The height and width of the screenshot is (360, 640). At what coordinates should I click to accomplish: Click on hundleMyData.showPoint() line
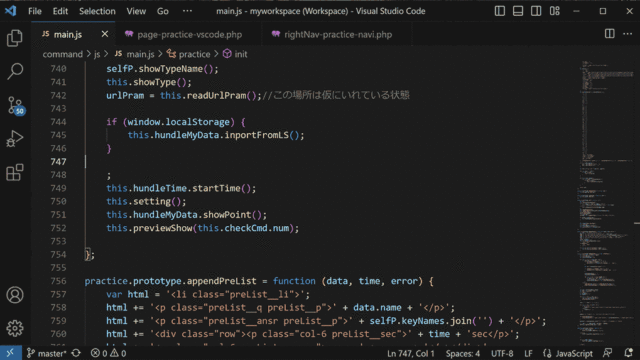tap(186, 215)
